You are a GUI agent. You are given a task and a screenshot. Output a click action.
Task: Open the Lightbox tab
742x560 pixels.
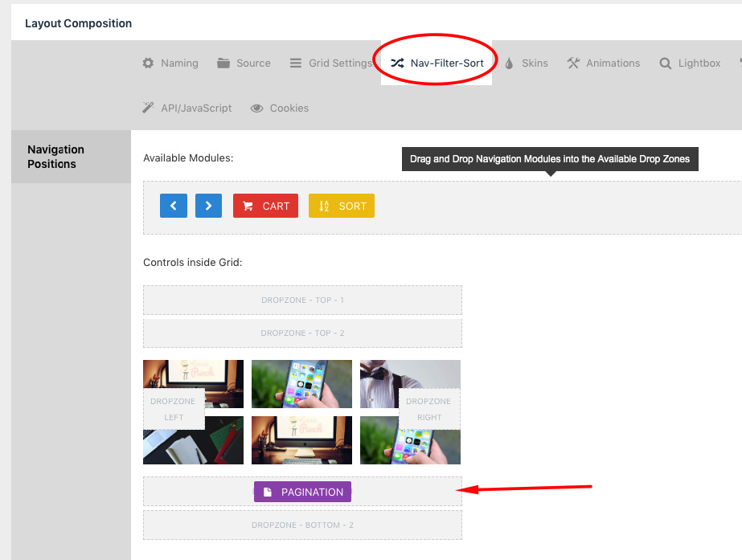pyautogui.click(x=690, y=63)
